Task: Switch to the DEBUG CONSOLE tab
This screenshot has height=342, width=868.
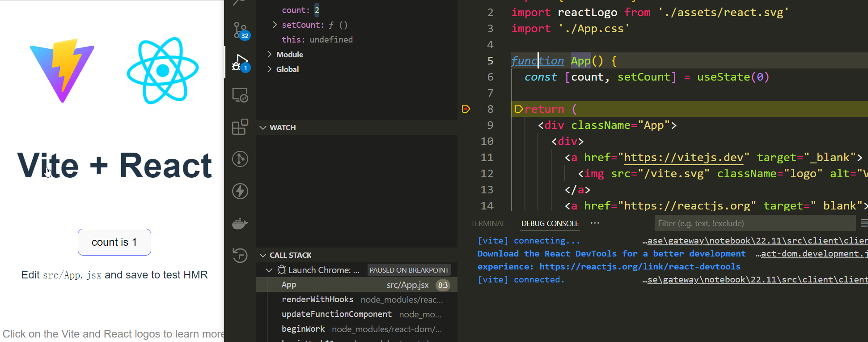Action: [x=550, y=223]
